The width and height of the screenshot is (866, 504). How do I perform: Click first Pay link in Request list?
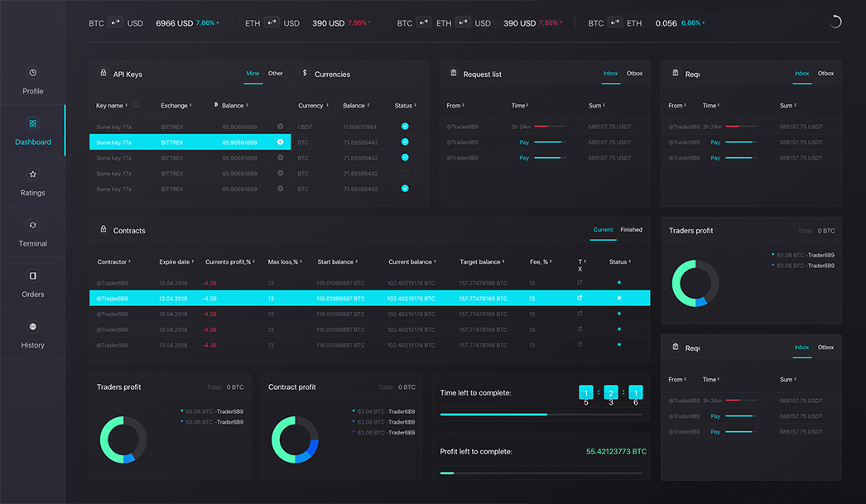tap(524, 142)
